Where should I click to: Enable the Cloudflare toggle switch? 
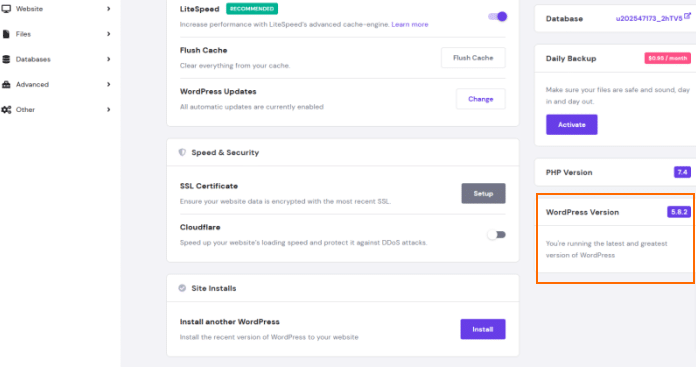click(x=496, y=235)
